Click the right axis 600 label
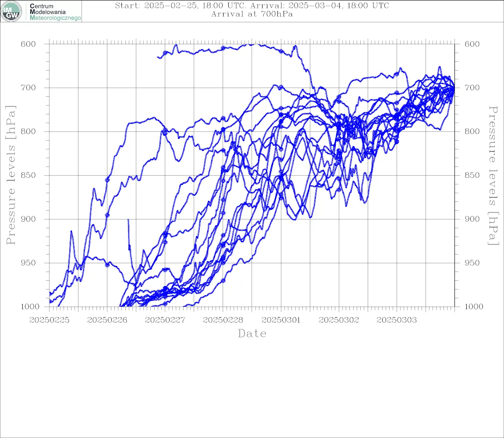This screenshot has width=504, height=438. tap(472, 44)
